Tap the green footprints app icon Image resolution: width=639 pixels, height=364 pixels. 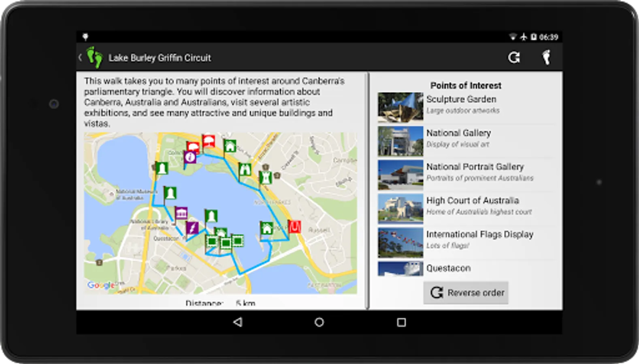coord(95,57)
